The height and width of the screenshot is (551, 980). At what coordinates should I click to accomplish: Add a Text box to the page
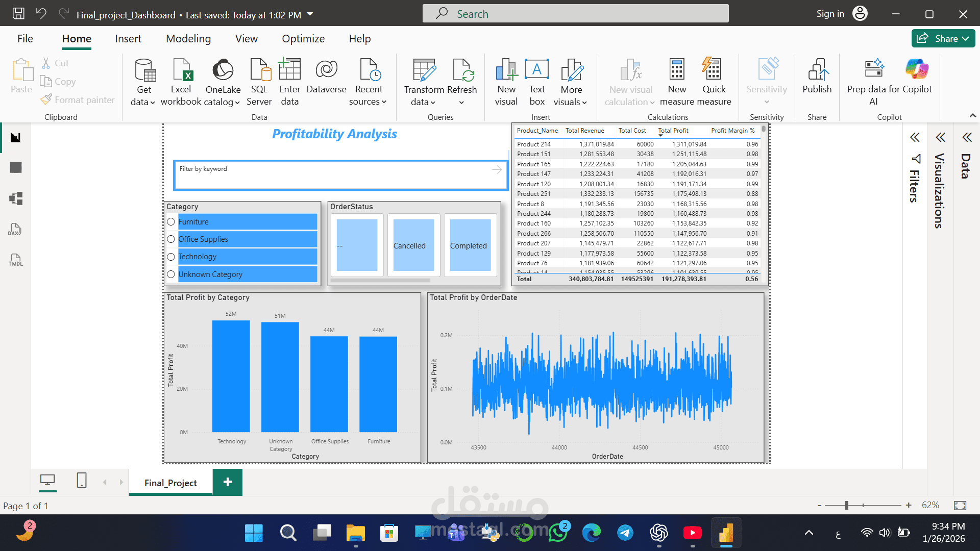(537, 82)
